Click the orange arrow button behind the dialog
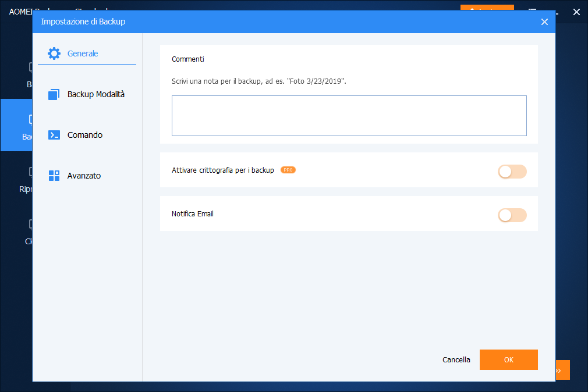Screen dimensions: 588x392 coord(562,370)
